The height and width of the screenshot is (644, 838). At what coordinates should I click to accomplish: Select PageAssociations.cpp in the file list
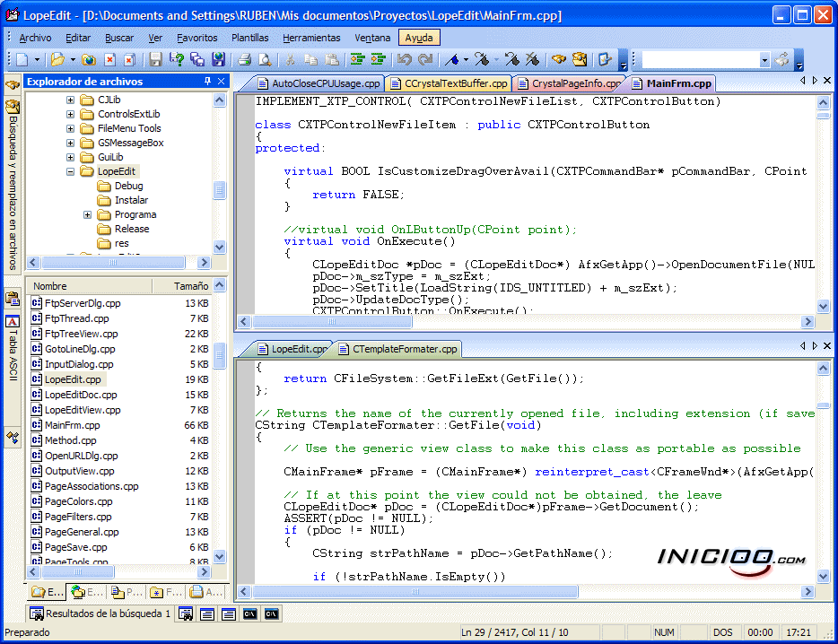92,486
